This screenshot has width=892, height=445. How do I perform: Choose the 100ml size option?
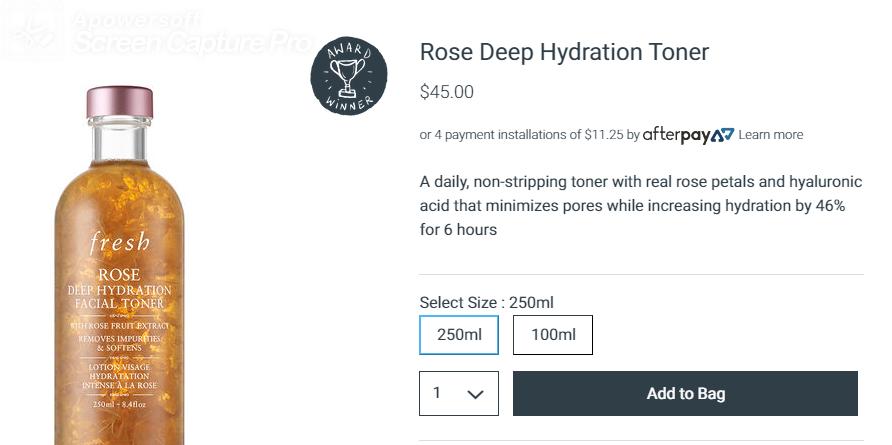click(x=552, y=335)
